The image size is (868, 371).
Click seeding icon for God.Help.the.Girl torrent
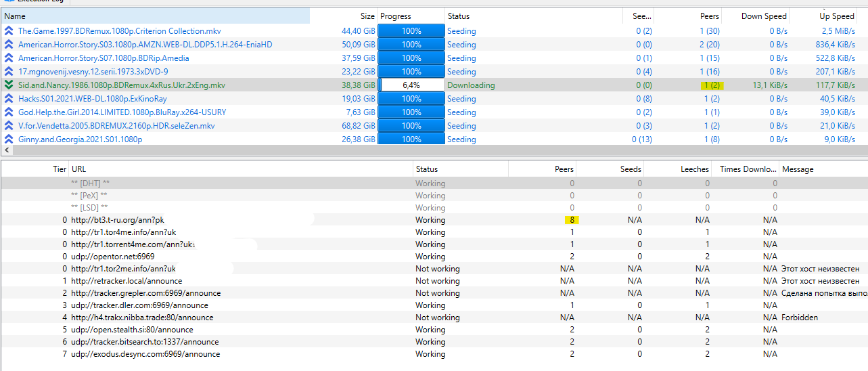8,112
